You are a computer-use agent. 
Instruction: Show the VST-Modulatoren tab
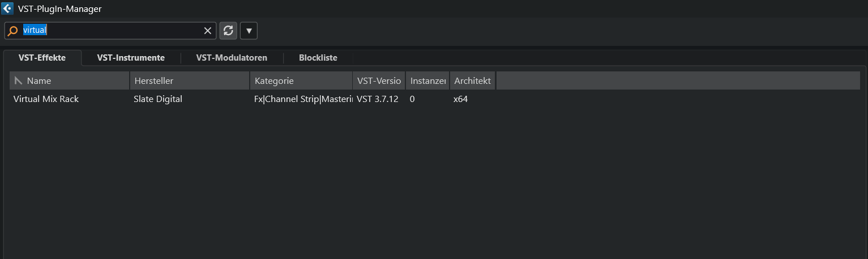[232, 58]
